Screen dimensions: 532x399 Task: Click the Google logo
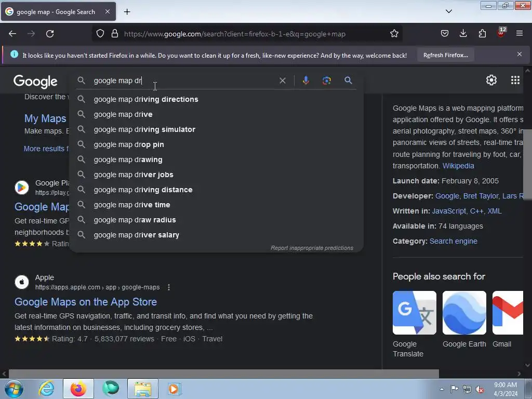coord(35,82)
